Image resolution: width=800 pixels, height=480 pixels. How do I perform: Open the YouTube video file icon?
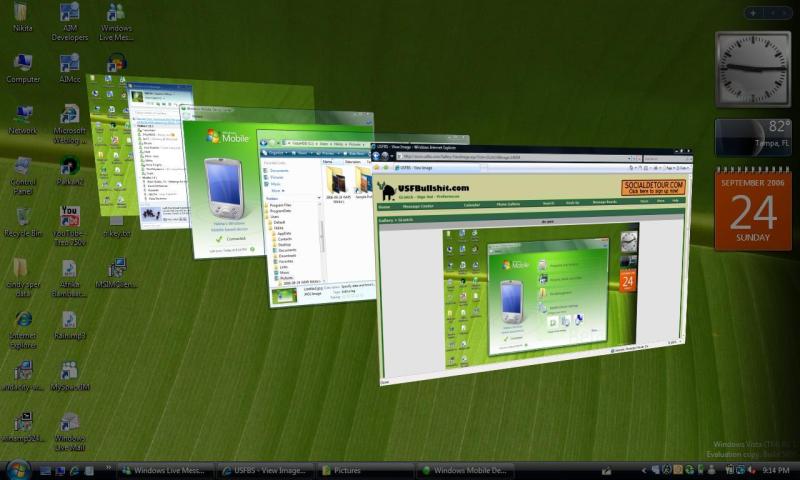coord(70,226)
